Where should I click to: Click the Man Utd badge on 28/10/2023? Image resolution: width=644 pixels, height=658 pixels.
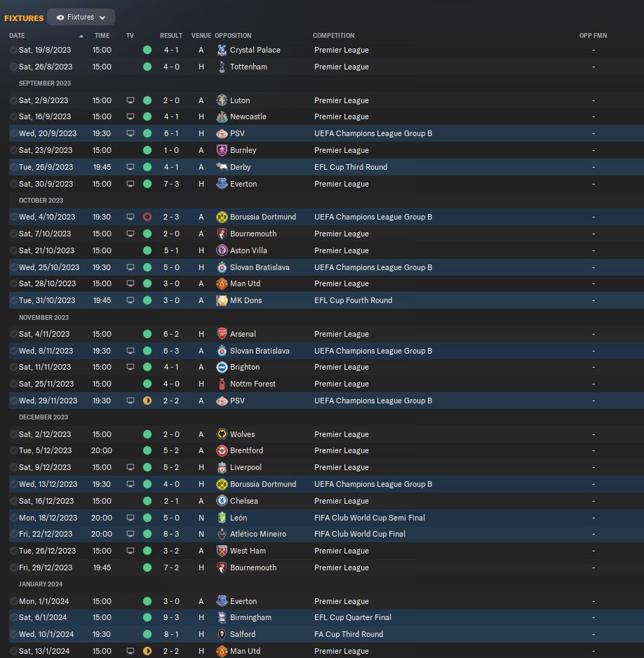coord(222,283)
